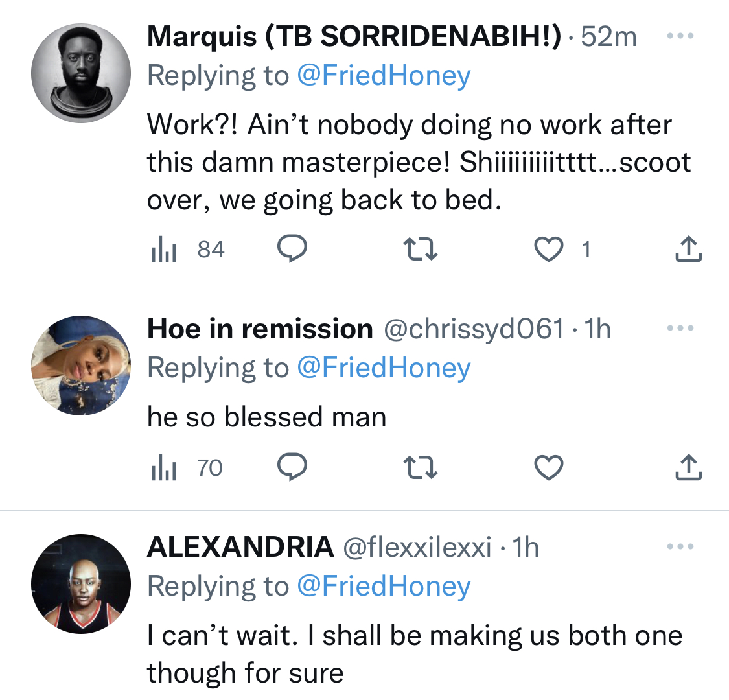View analytics showing 84 views

coord(188,250)
